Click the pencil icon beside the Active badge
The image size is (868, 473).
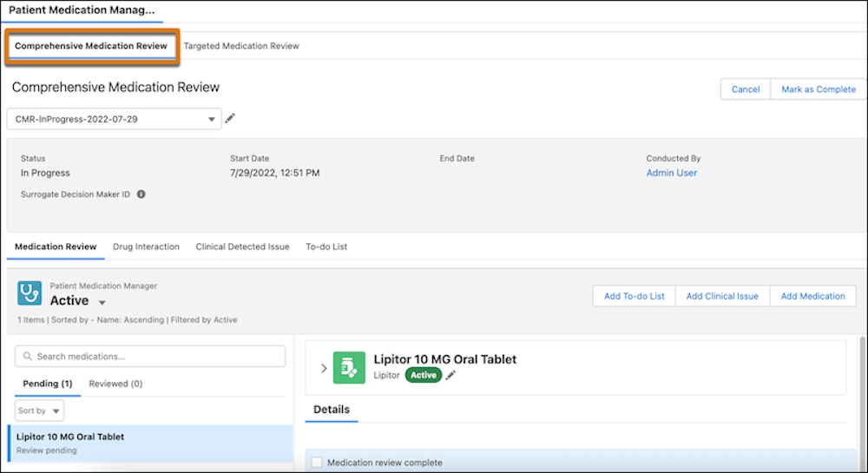pos(450,375)
